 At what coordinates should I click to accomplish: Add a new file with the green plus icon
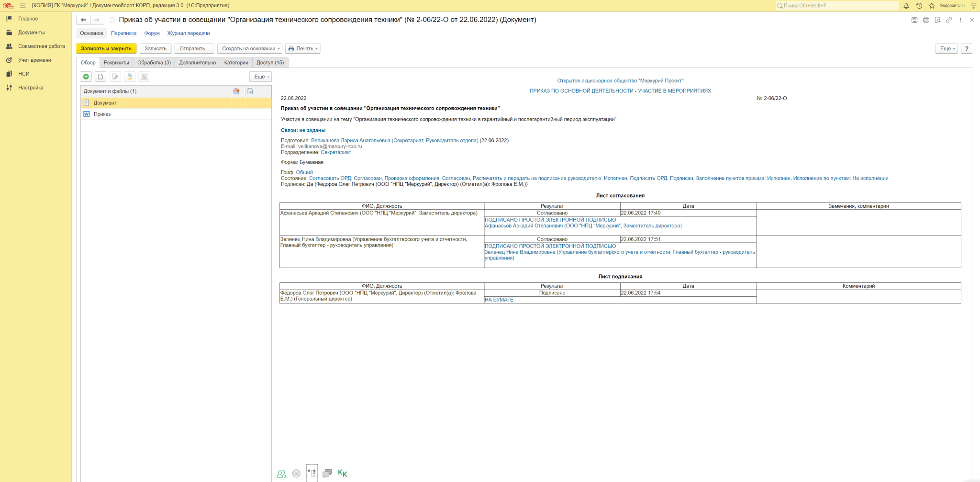(x=85, y=77)
